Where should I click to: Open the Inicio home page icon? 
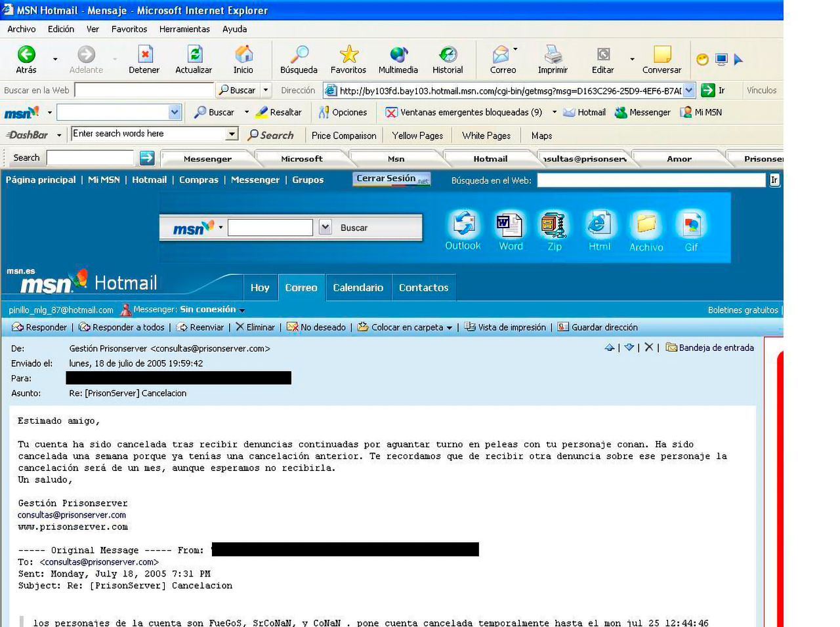(243, 60)
